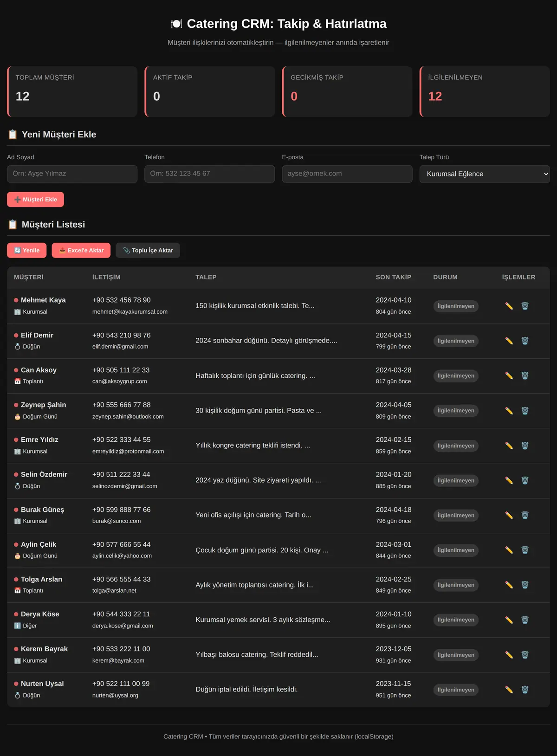557x756 pixels.
Task: Remove Tolga Arslan via trash icon
Action: pos(525,585)
